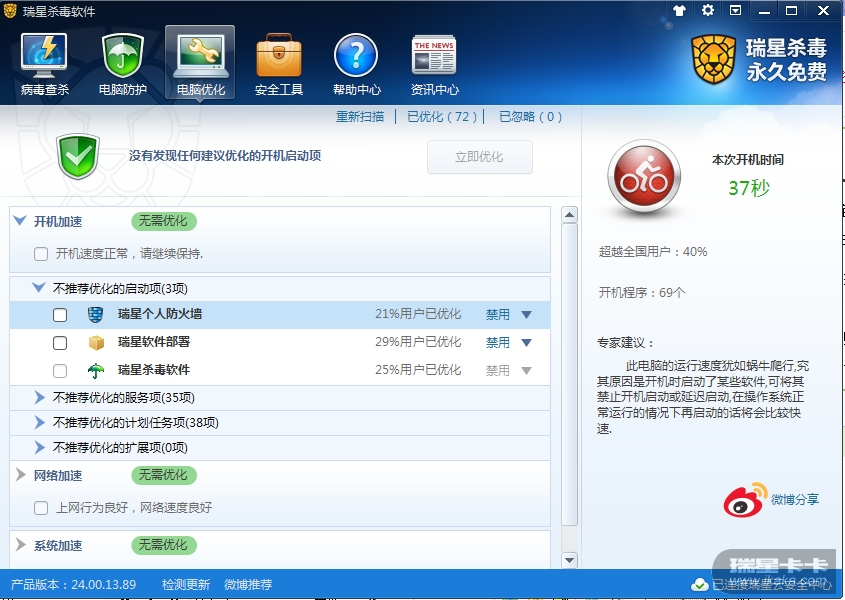Open the 帮助中心 question mark section

point(356,63)
